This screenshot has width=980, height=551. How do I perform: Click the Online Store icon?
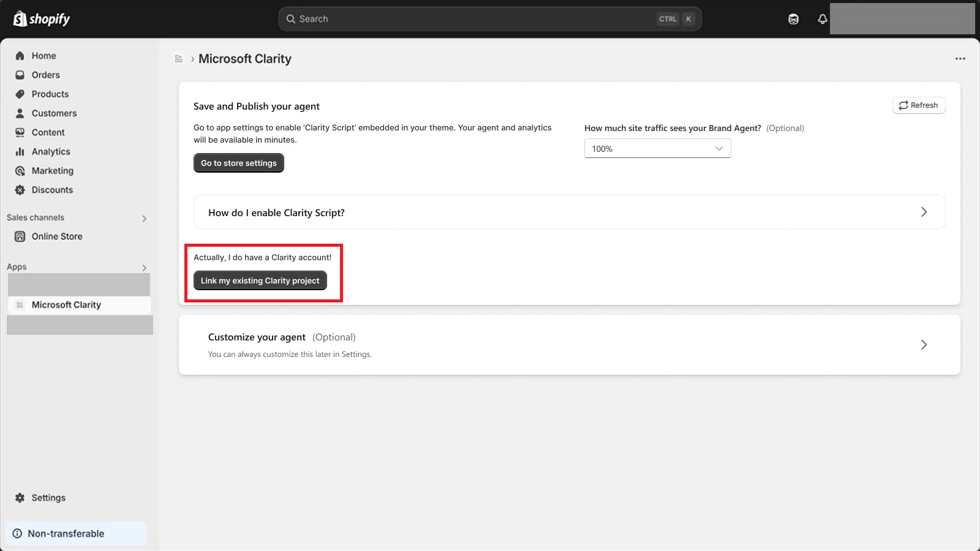tap(20, 236)
